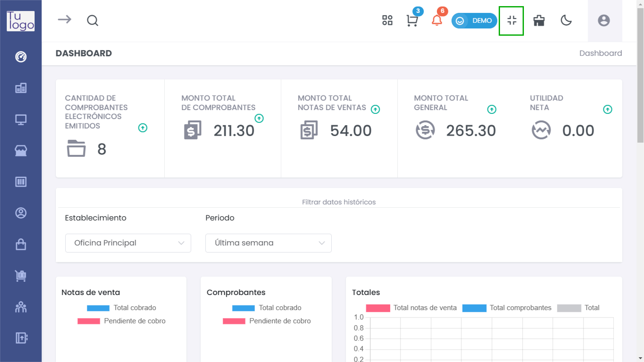Toggle dark mode with moon icon
Screen dimensions: 644x362
click(566, 20)
